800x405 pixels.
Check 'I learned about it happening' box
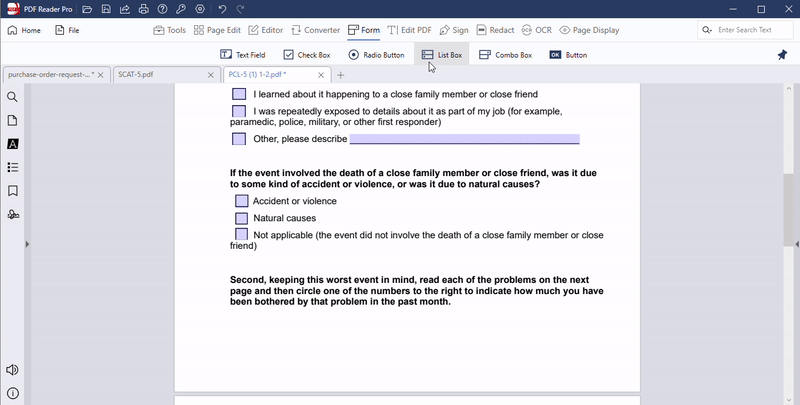(x=239, y=94)
